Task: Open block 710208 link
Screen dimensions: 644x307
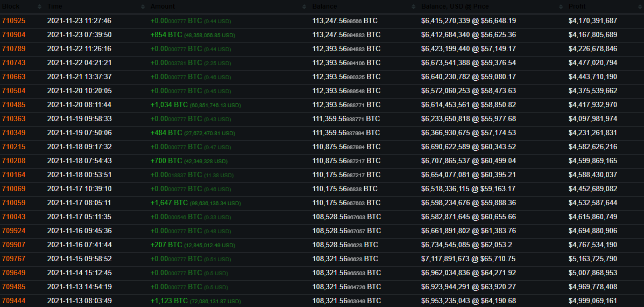Action: [x=13, y=161]
